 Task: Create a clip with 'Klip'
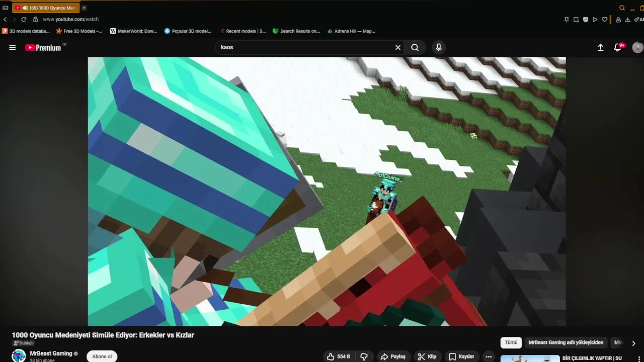[427, 356]
